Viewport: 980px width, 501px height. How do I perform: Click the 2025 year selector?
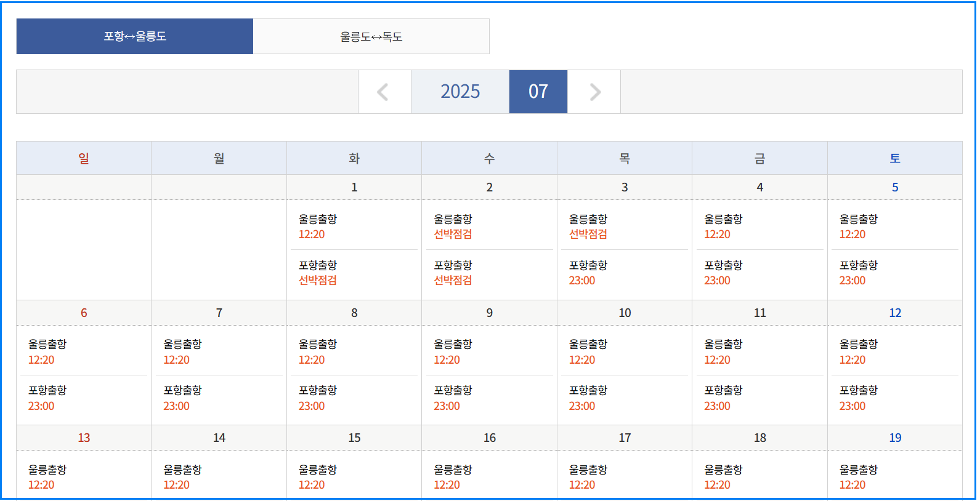460,92
